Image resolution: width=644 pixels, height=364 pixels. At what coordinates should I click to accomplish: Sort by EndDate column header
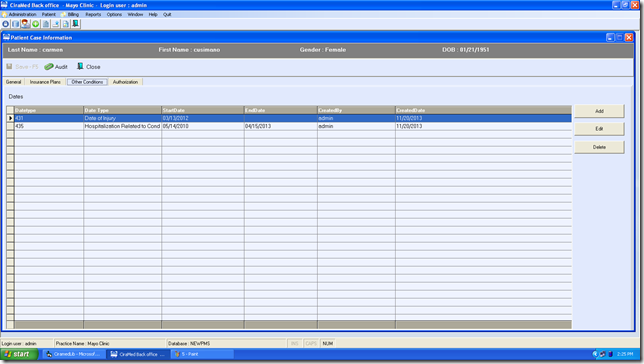(x=281, y=110)
